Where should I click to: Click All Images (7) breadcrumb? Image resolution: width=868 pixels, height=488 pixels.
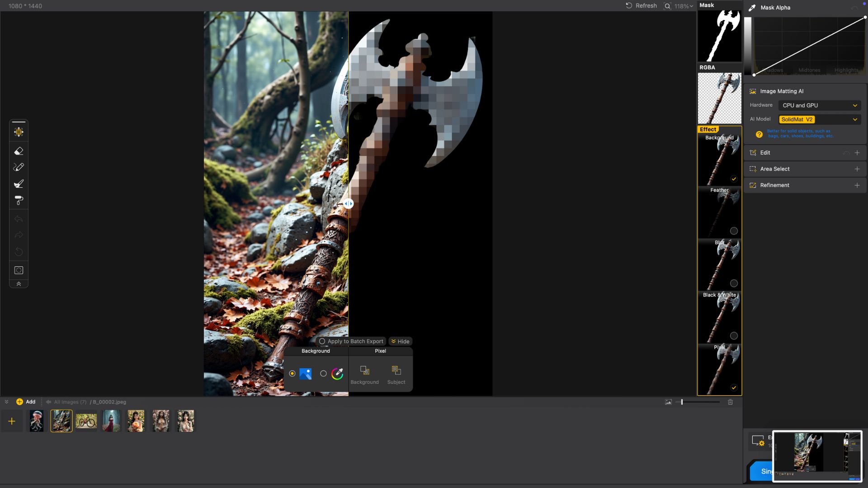tap(70, 402)
